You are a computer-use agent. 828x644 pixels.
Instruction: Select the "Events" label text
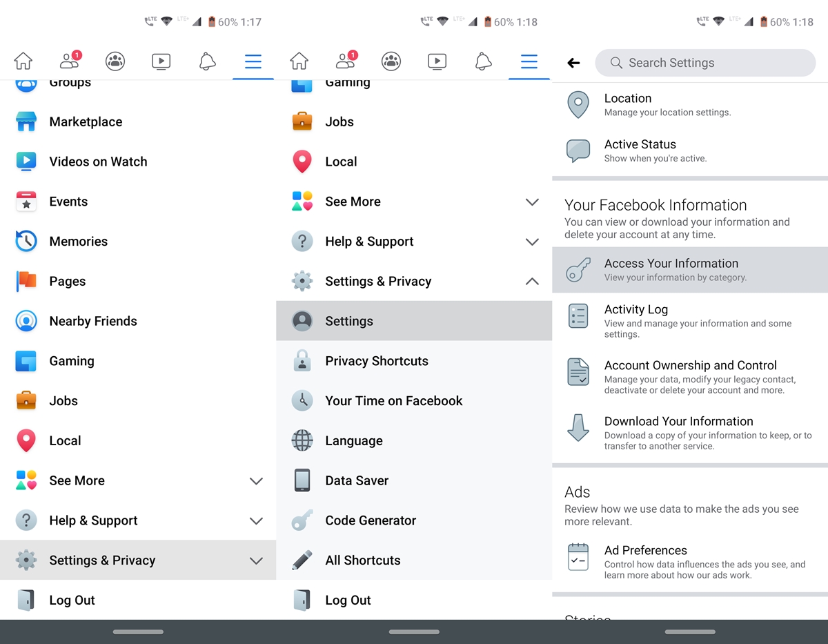[x=68, y=202]
